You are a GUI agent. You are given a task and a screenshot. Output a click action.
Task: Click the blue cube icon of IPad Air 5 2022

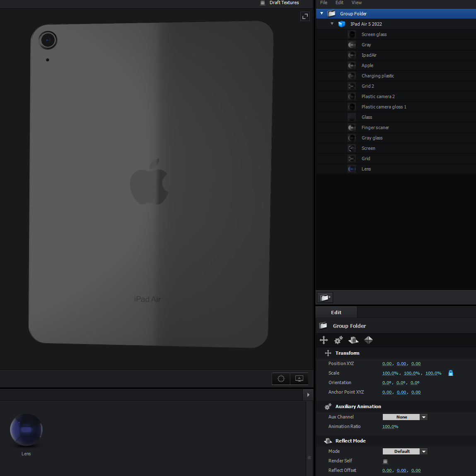point(342,24)
